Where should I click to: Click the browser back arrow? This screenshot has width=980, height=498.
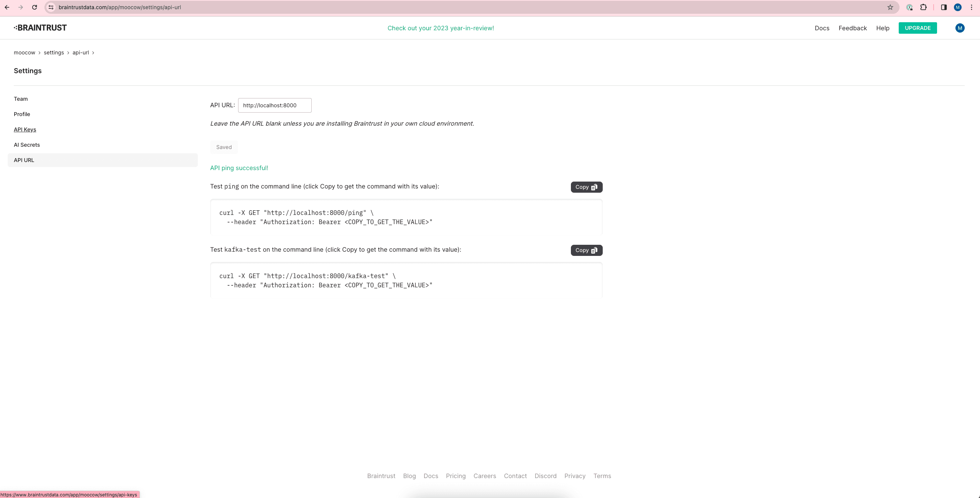coord(7,7)
